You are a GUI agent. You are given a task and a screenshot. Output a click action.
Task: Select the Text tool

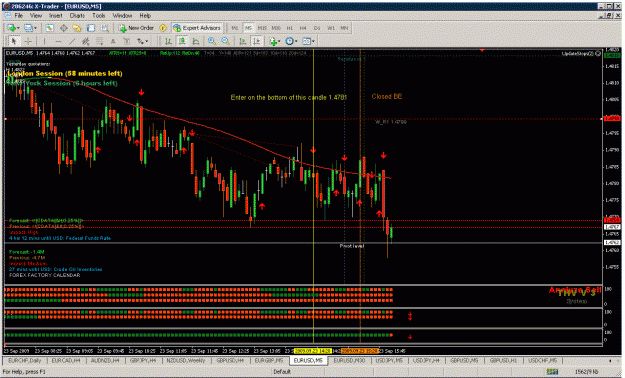tap(113, 41)
